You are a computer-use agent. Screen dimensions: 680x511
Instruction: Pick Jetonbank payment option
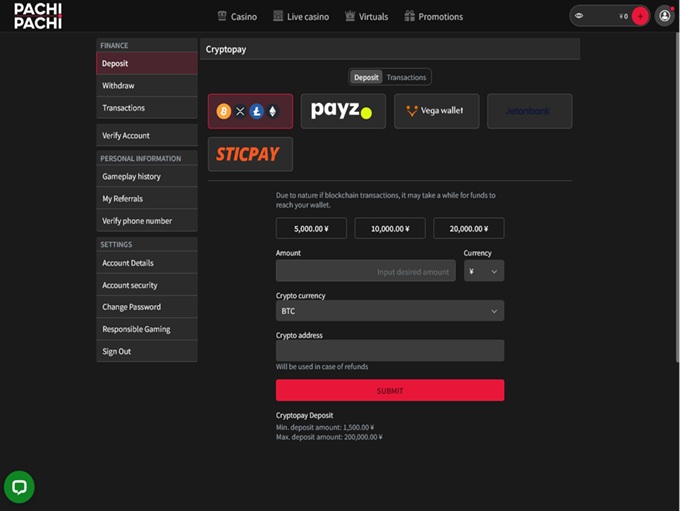(x=529, y=111)
